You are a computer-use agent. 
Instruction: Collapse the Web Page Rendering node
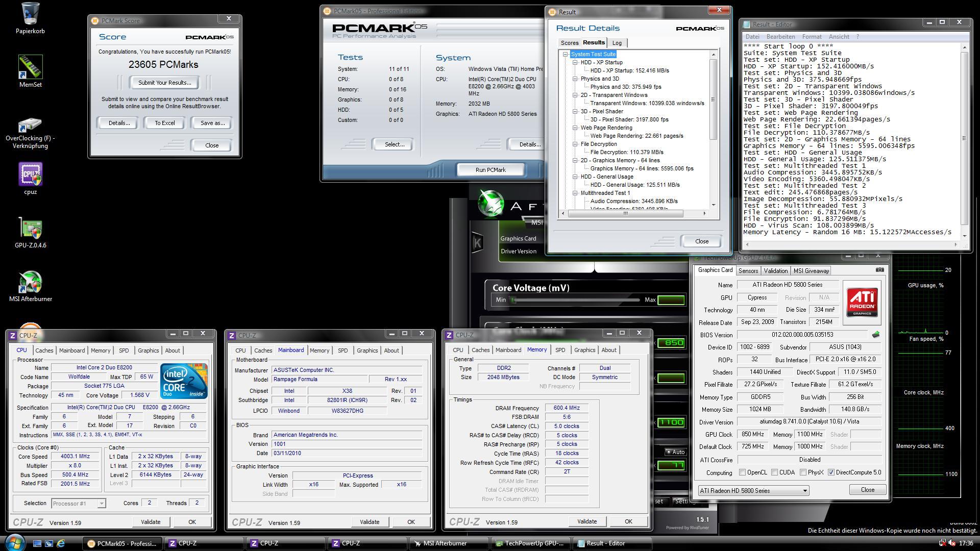(x=575, y=128)
